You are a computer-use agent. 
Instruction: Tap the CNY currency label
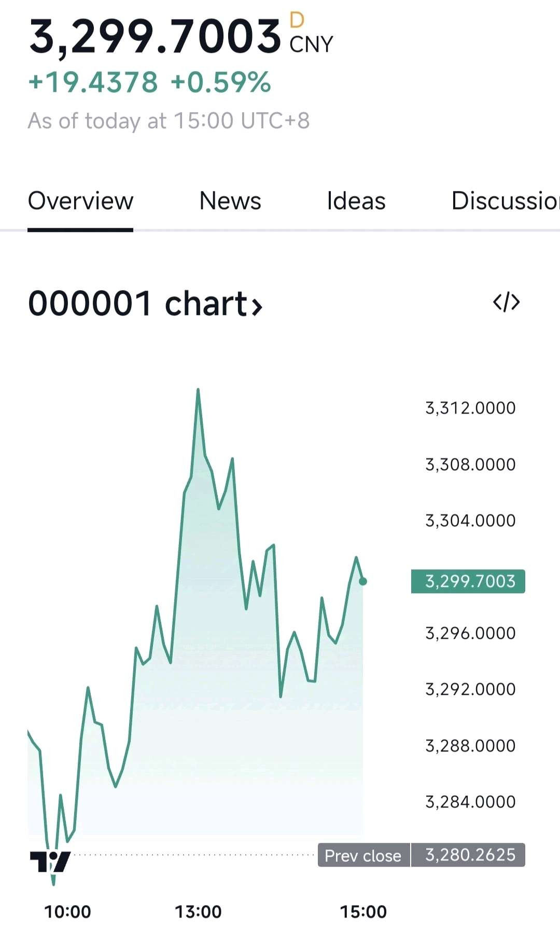(311, 45)
